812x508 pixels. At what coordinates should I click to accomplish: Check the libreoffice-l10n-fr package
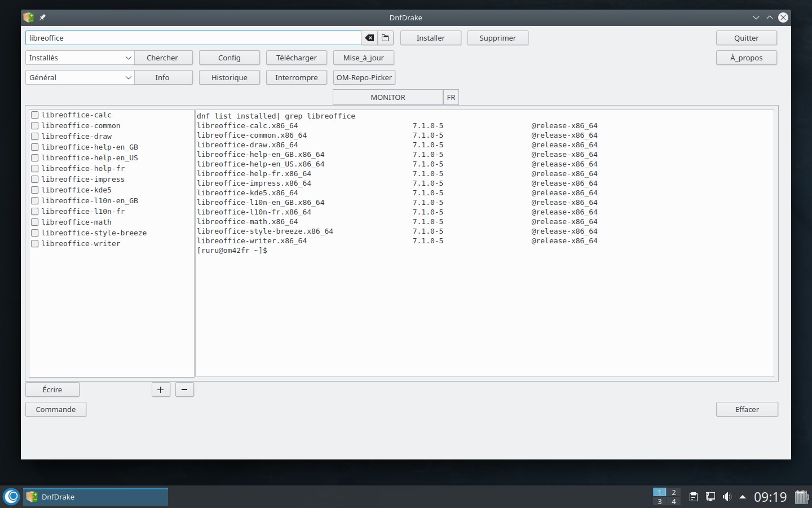point(34,212)
